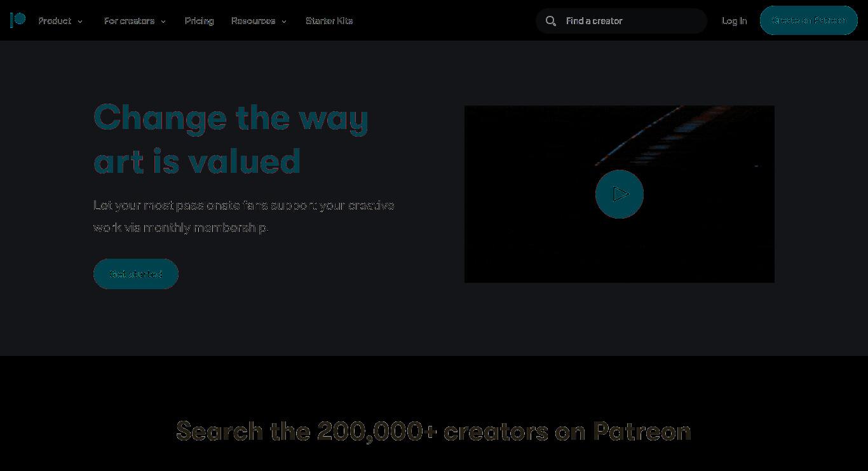
Task: Click the search magnifier icon
Action: pos(551,21)
